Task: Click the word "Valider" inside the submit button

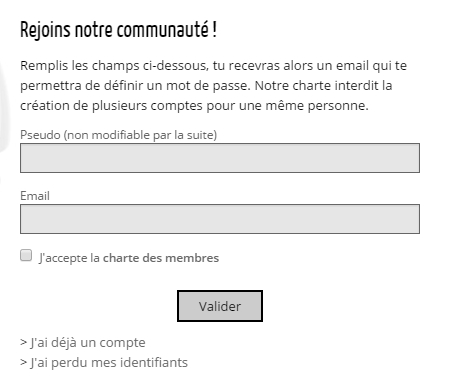Action: click(220, 306)
